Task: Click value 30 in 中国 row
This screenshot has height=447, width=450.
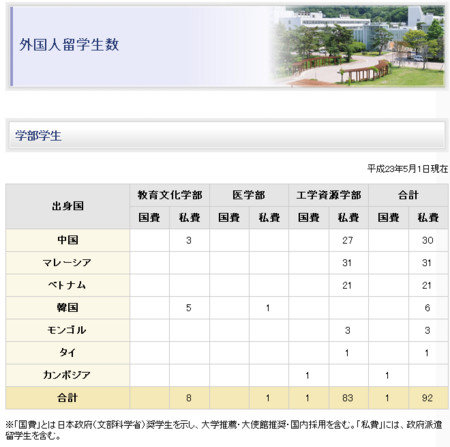Action: click(427, 240)
